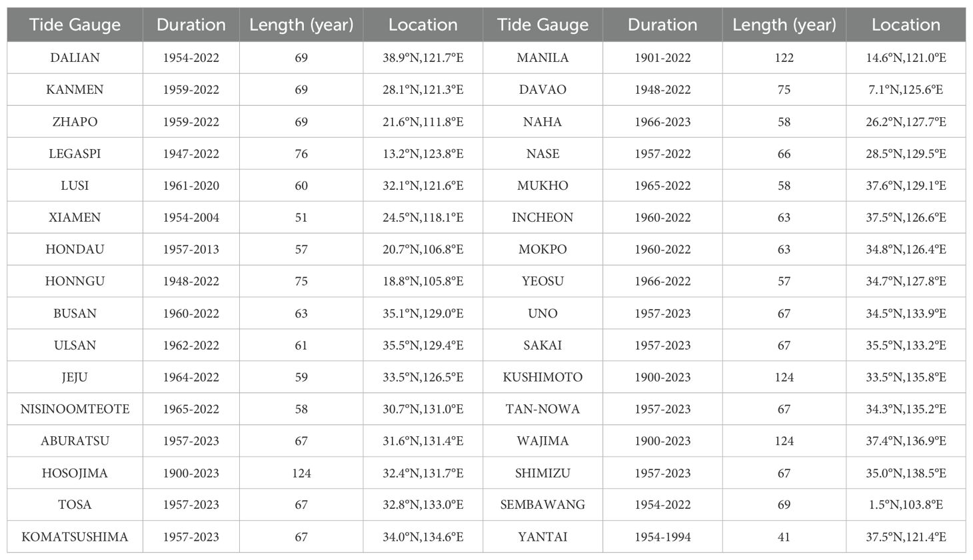Click the HONNGU entry
This screenshot has height=560, width=973.
coord(75,282)
